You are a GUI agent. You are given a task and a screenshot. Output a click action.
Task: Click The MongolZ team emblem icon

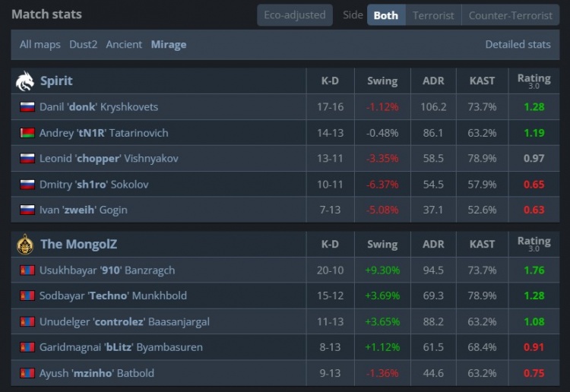(25, 244)
